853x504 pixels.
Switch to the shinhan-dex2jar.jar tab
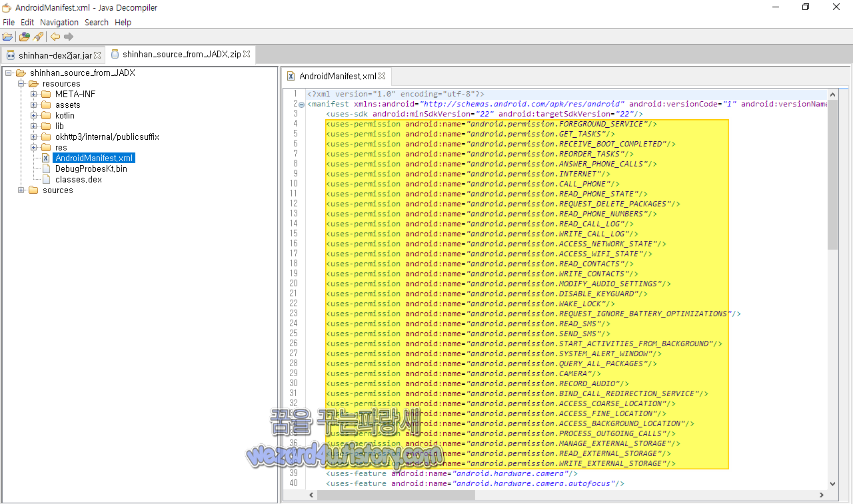pos(53,55)
